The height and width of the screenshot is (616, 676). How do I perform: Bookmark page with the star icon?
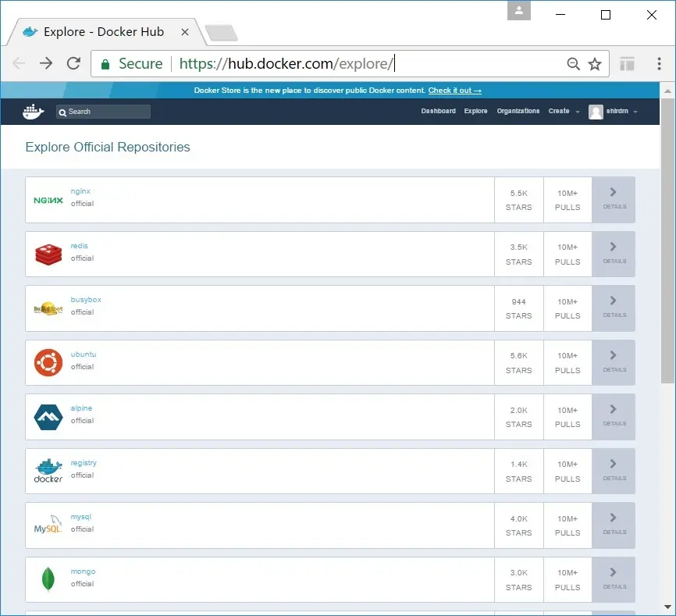click(x=595, y=64)
